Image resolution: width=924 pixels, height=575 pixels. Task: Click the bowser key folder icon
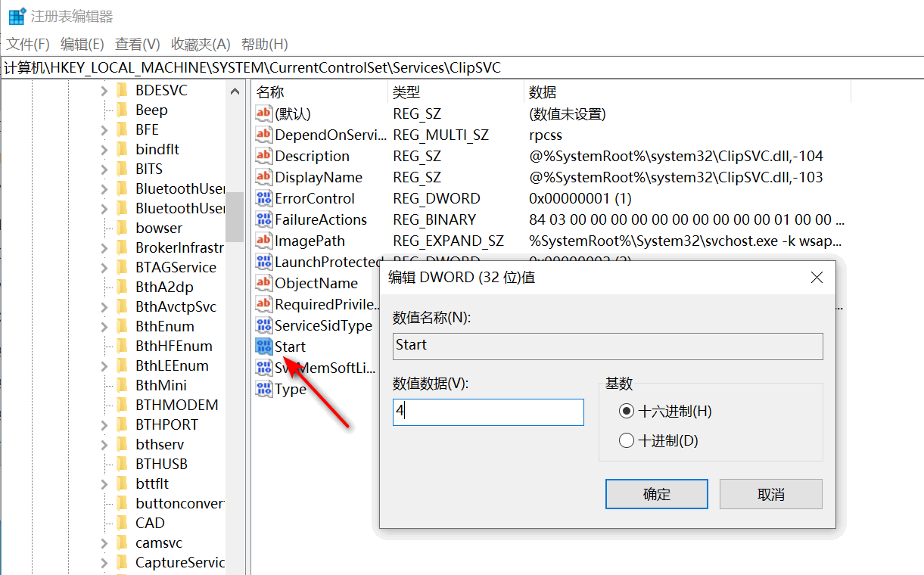(x=122, y=228)
